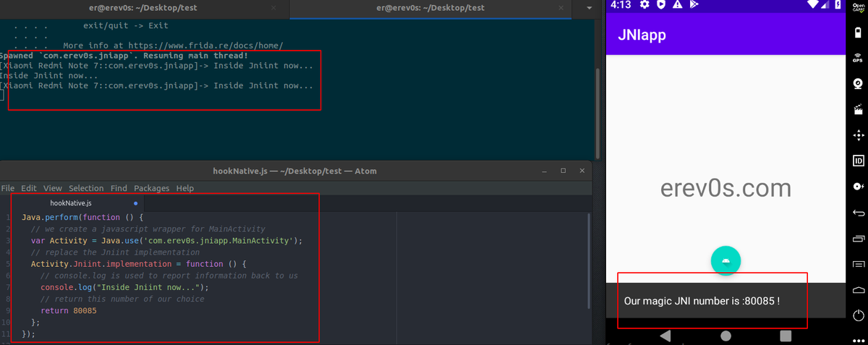Open the device ID identifiers widget
The width and height of the screenshot is (868, 345).
coord(859,161)
